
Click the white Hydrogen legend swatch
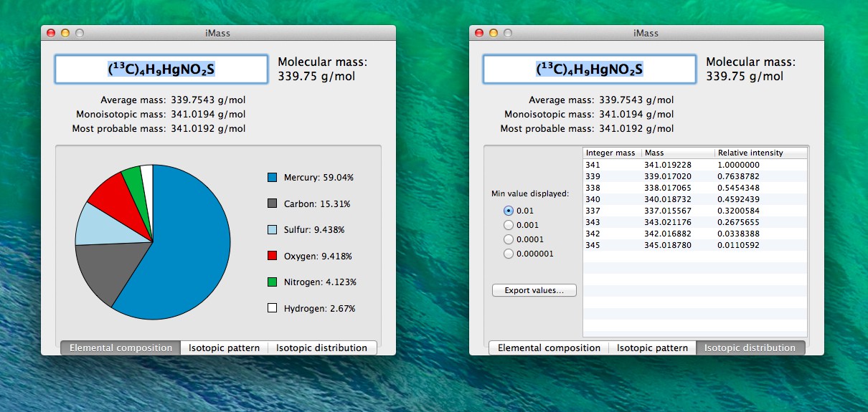(272, 308)
